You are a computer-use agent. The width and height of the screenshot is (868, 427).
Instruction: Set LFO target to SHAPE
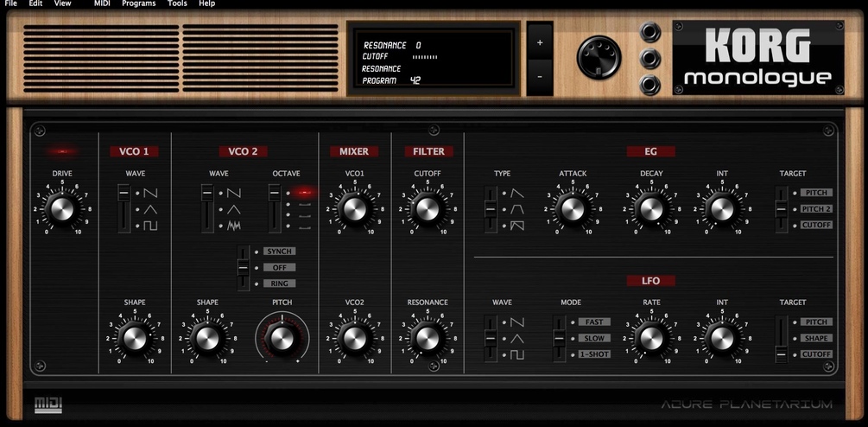pyautogui.click(x=816, y=338)
